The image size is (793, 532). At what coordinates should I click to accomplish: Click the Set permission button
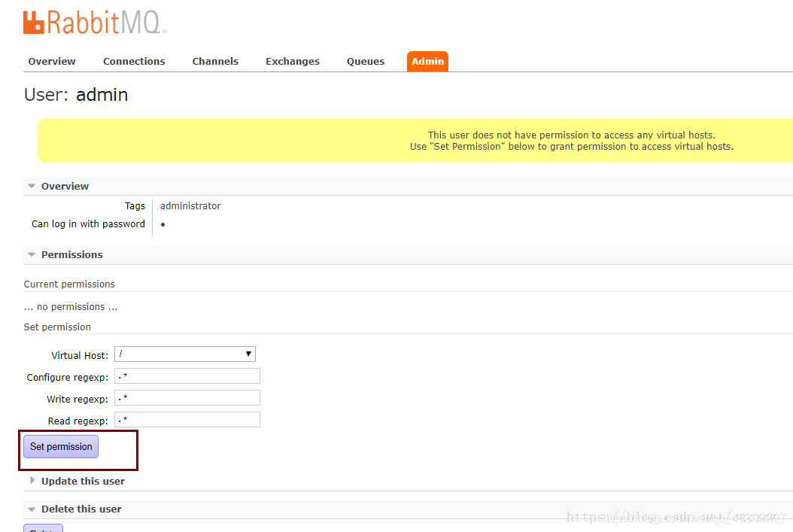click(x=61, y=446)
